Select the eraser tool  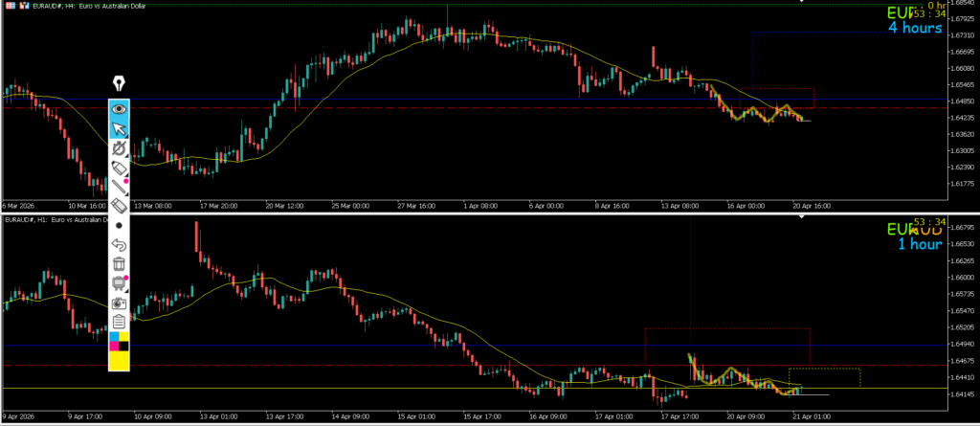click(x=120, y=205)
